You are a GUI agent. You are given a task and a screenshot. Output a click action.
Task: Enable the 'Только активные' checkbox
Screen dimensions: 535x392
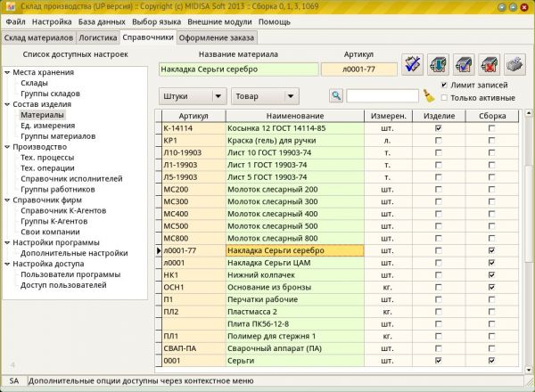[445, 98]
